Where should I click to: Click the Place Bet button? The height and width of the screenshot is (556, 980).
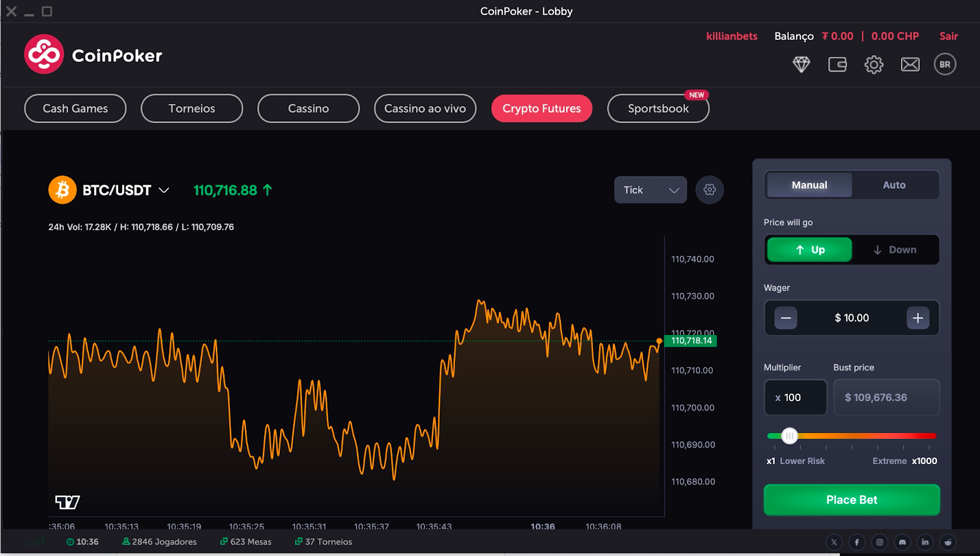click(x=851, y=500)
